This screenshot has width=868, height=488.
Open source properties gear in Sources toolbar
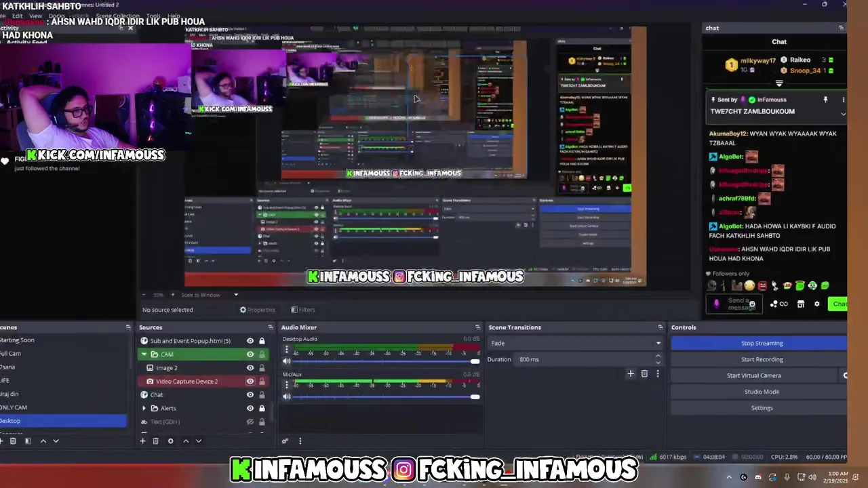(x=170, y=441)
